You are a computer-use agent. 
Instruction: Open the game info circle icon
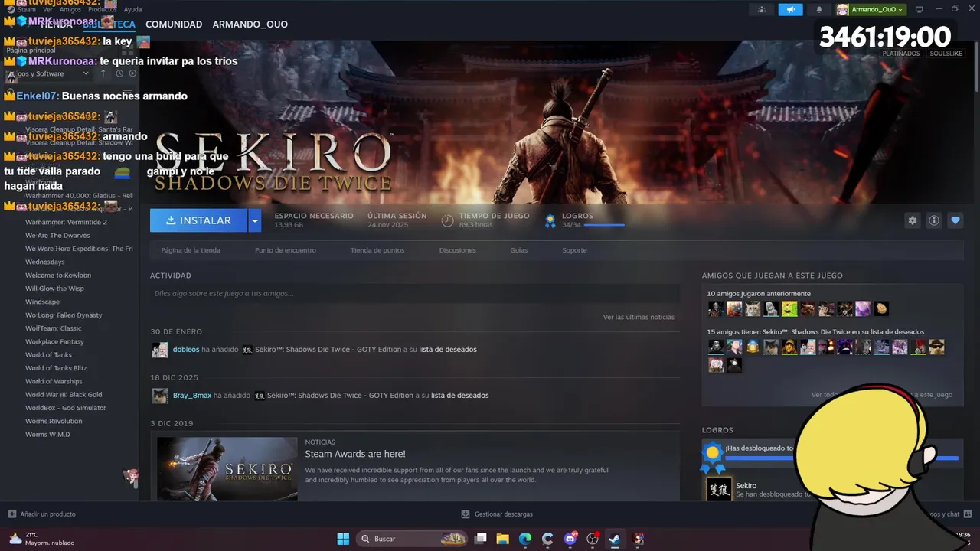934,220
